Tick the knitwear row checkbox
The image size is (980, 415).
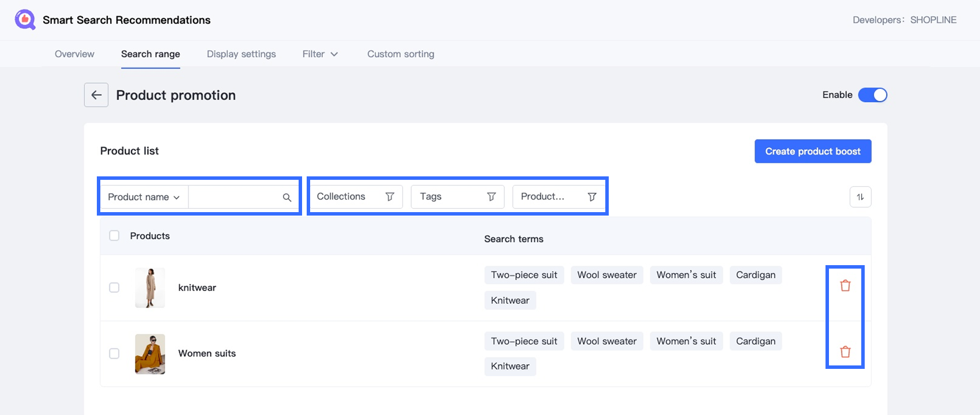click(114, 288)
